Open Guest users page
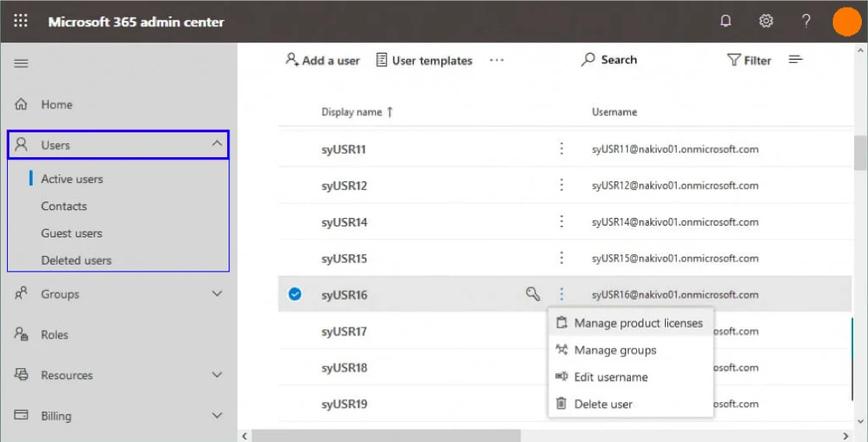Screen dimensions: 868x442 (72, 233)
